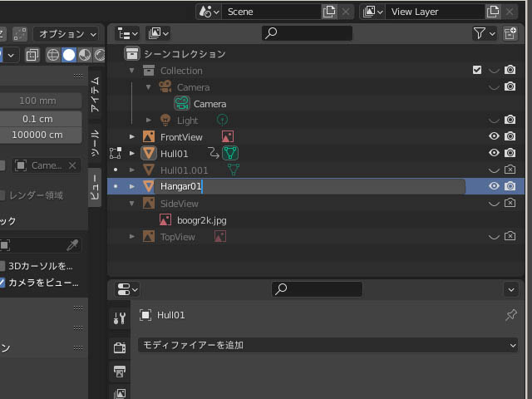
Task: Disable FrontView in renders
Action: 510,136
